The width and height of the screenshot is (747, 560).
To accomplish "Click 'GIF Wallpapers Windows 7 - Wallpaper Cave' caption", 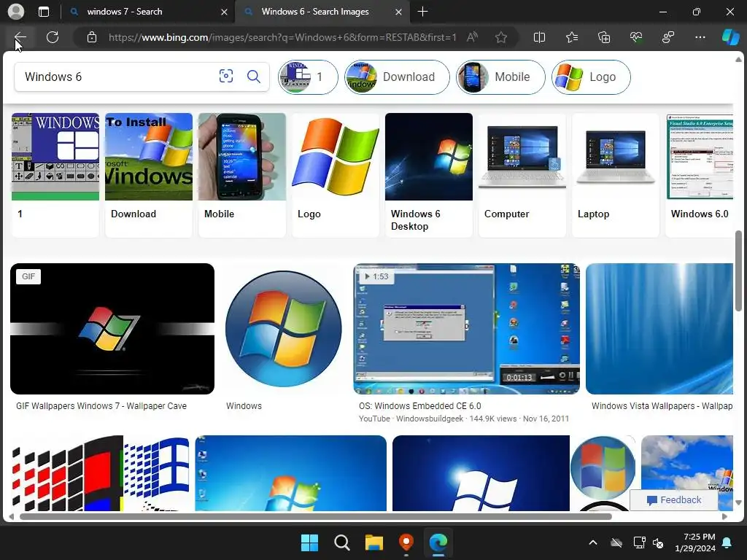I will click(x=101, y=406).
